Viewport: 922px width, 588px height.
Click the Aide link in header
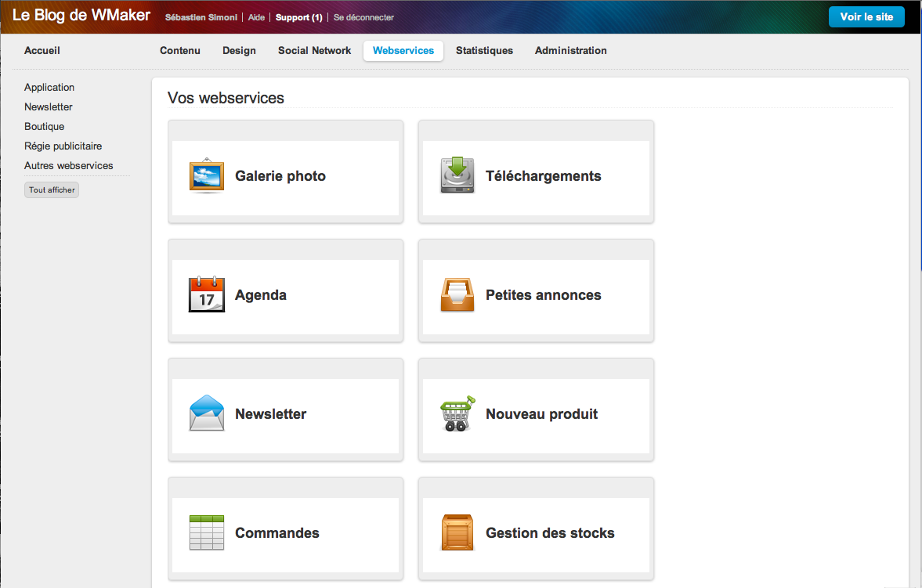(x=256, y=17)
